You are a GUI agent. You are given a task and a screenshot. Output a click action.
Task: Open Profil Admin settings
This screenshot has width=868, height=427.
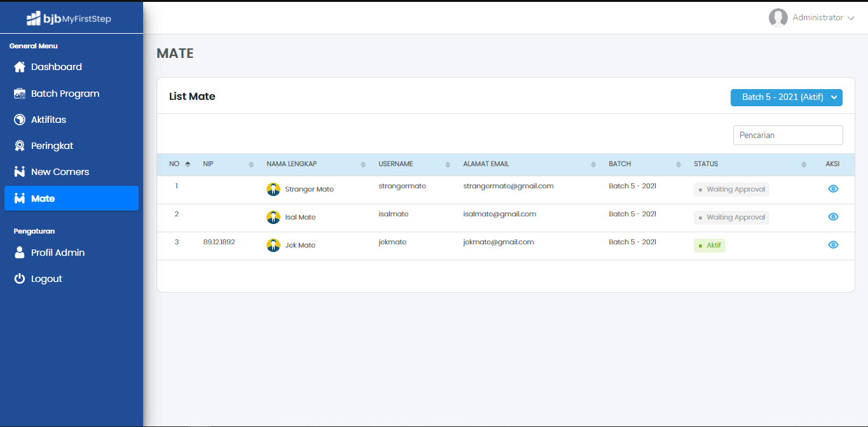point(71,253)
